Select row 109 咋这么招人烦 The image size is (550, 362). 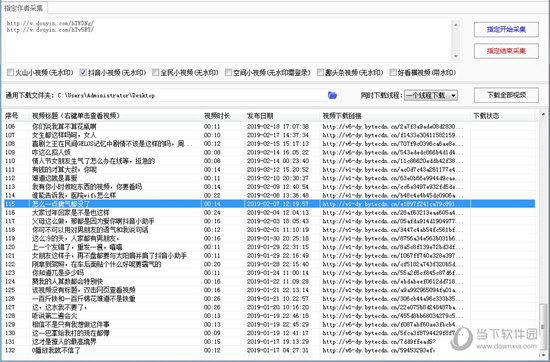[x=269, y=152]
